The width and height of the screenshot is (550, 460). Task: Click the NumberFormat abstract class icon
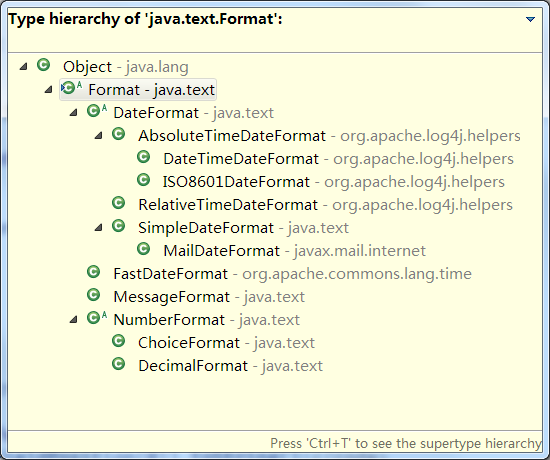click(x=96, y=318)
